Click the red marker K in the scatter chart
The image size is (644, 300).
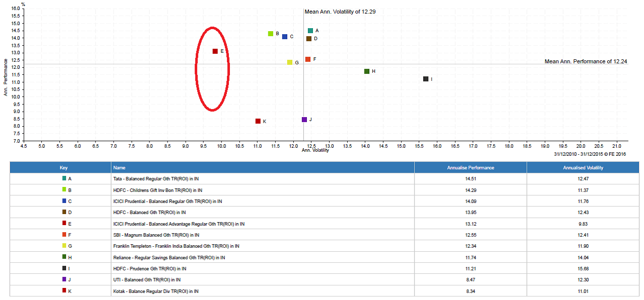click(258, 121)
